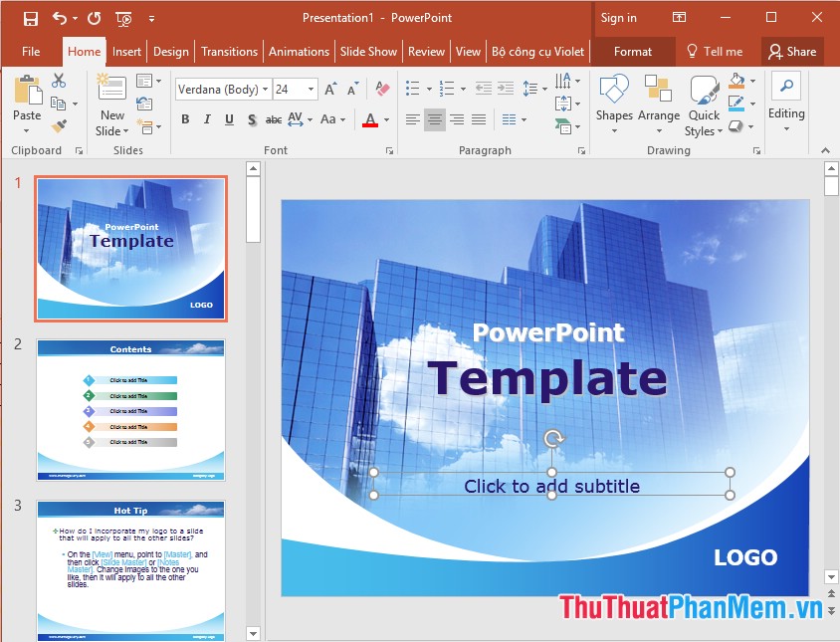Click the Quick Styles icon
Viewport: 840px width, 642px height.
pyautogui.click(x=704, y=105)
